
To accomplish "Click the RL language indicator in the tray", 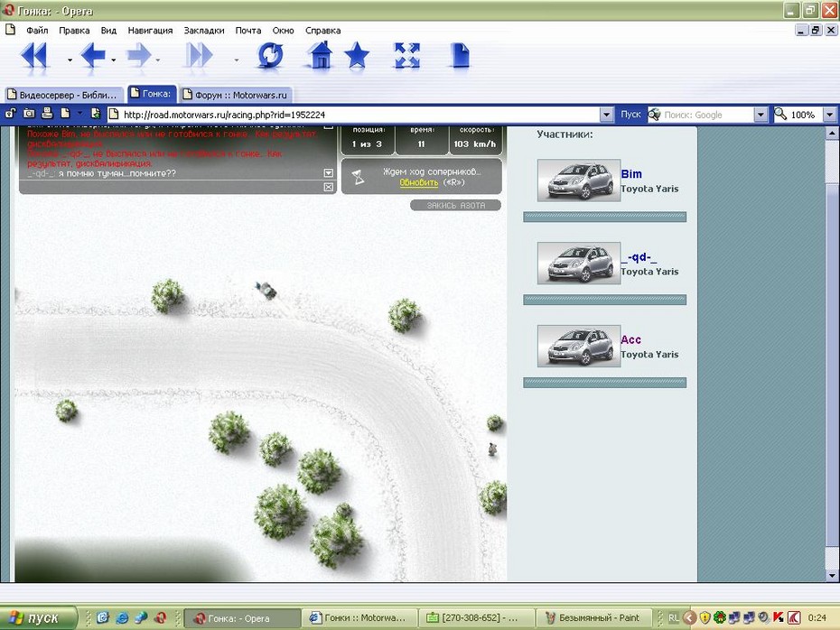I will pos(674,617).
